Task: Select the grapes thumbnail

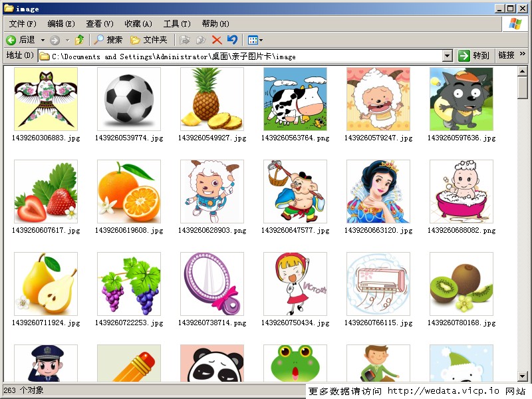Action: coord(129,284)
